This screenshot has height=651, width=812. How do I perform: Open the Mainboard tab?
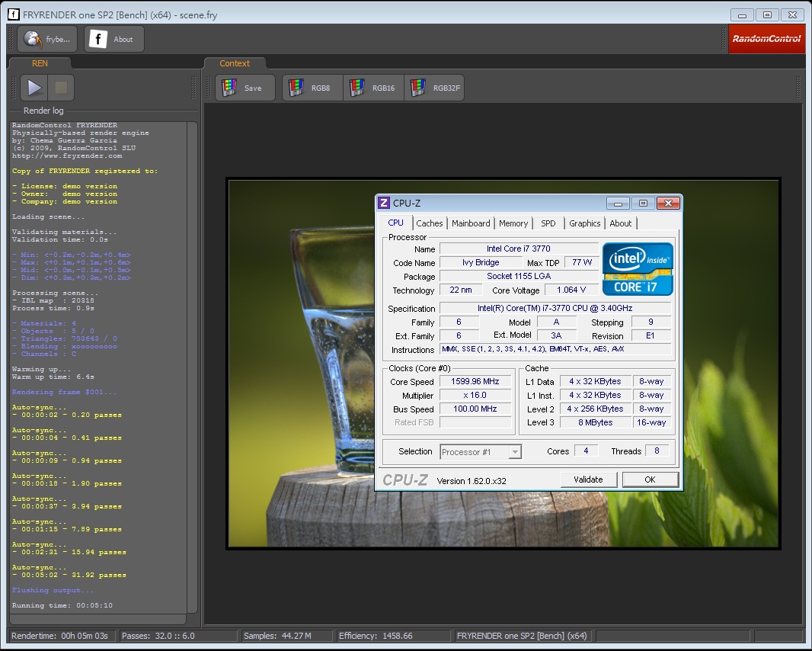pos(471,223)
